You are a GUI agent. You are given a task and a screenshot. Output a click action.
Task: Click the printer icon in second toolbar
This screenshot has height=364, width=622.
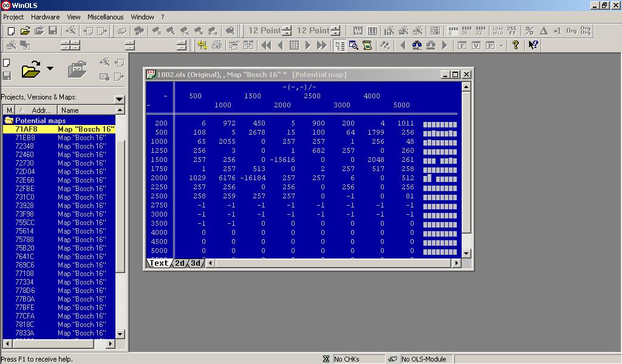pos(217,45)
